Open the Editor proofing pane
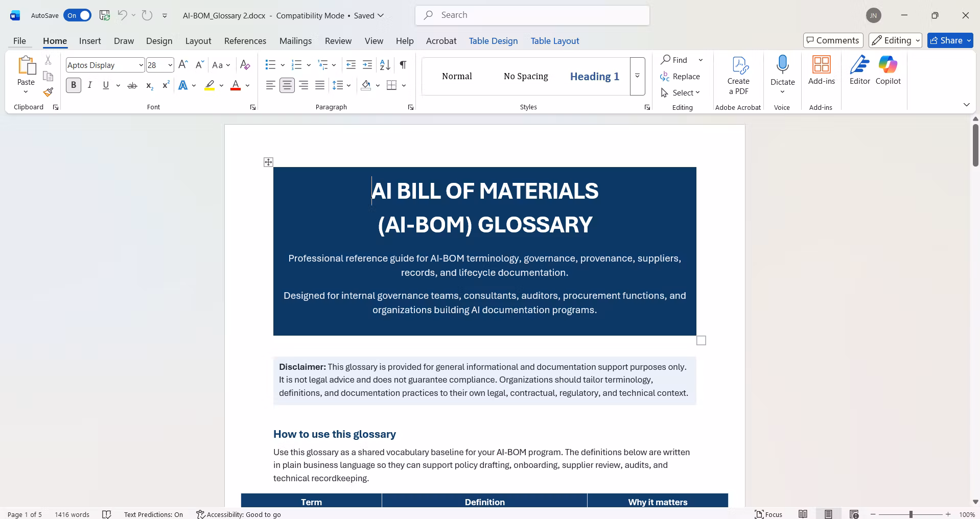Screen dimensions: 980x519 pyautogui.click(x=860, y=70)
